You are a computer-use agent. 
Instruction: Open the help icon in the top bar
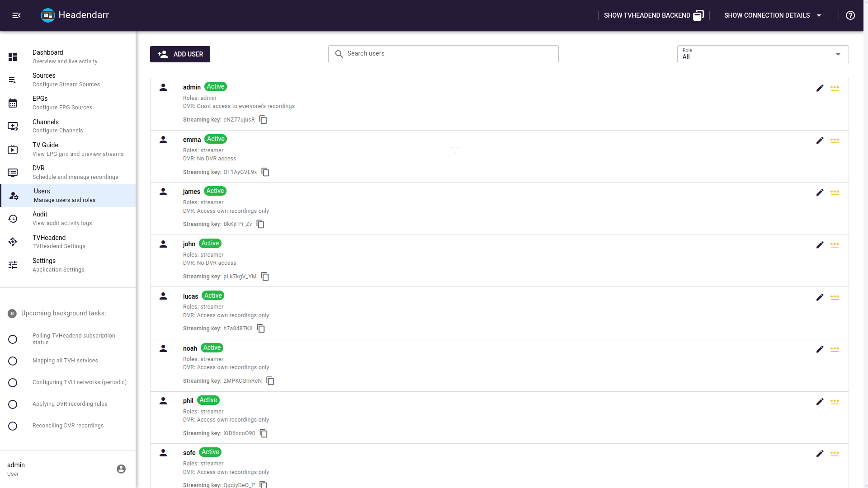[x=850, y=15]
